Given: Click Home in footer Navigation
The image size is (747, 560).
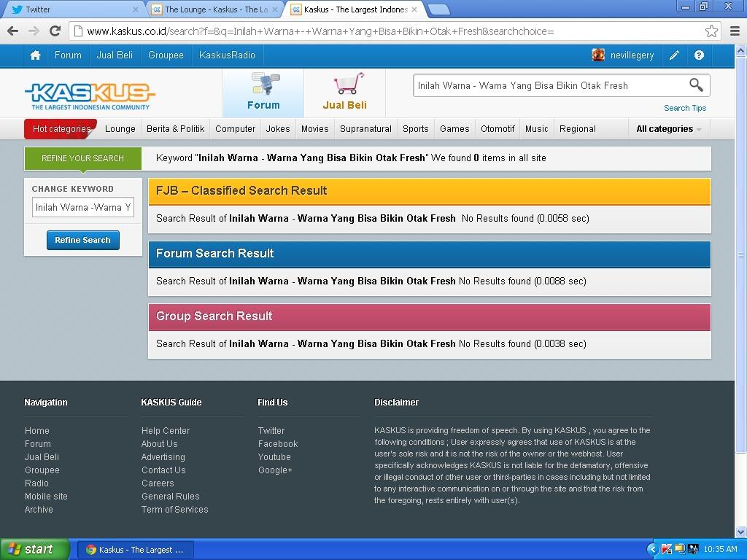Looking at the screenshot, I should (37, 430).
